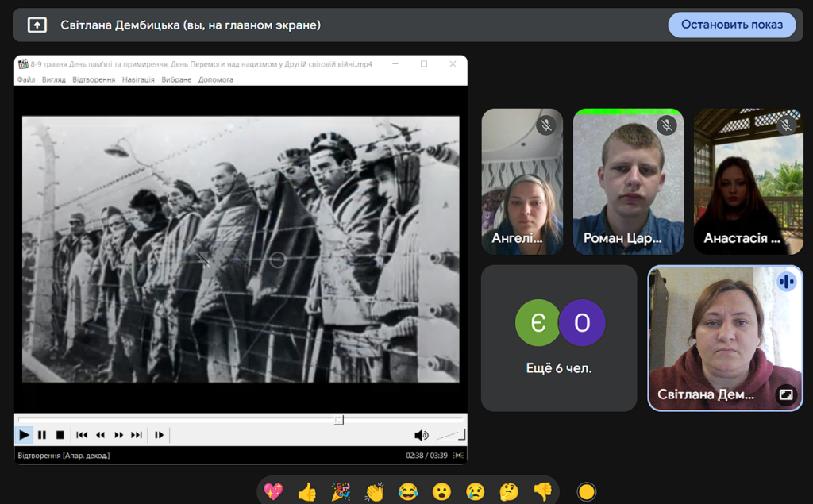Send the clapping hands reaction
This screenshot has height=504, width=813.
click(x=375, y=491)
